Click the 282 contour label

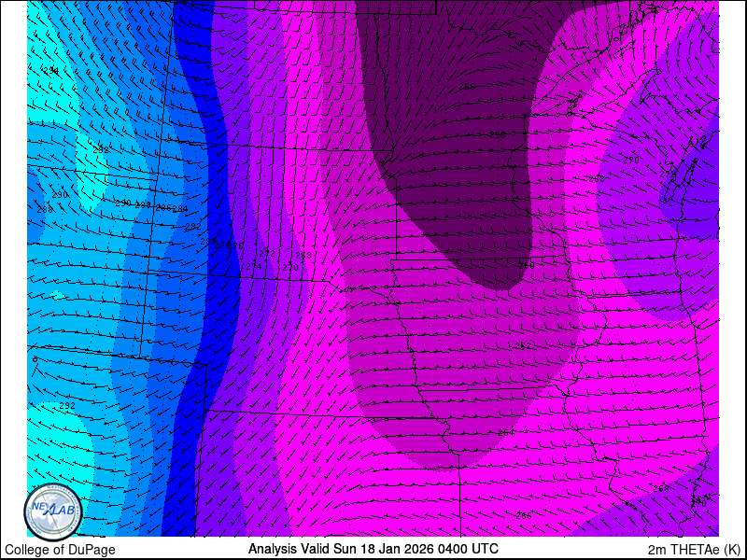coord(193,227)
